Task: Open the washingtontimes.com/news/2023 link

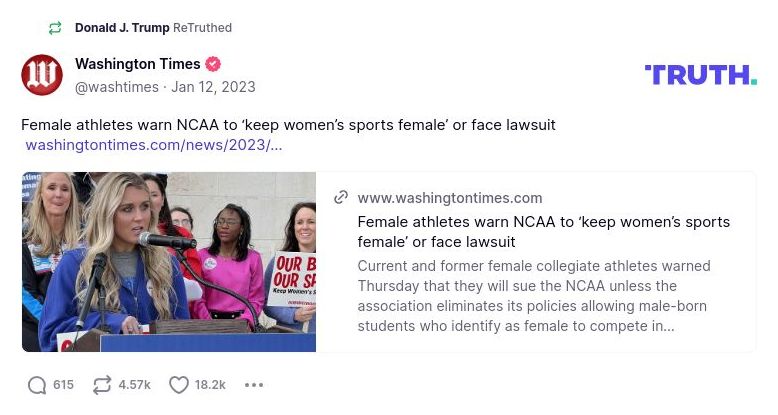Action: pos(154,145)
